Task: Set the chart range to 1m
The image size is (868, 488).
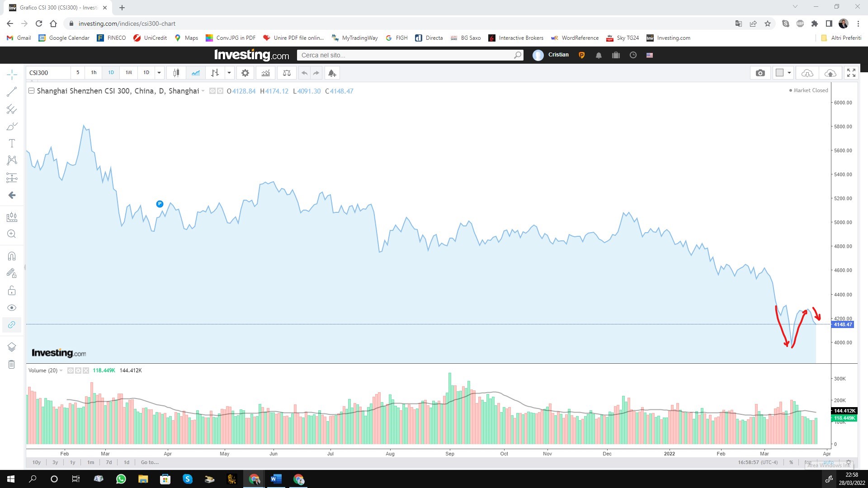Action: click(x=90, y=462)
